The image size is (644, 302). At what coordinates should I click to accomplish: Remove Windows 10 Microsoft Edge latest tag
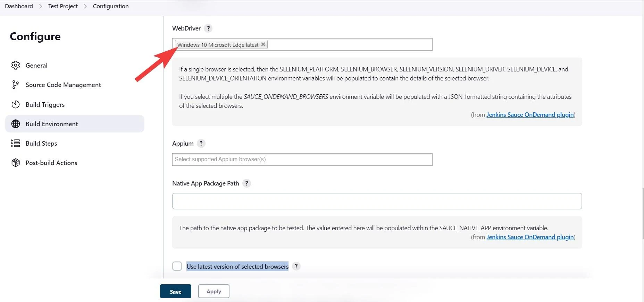pyautogui.click(x=263, y=44)
